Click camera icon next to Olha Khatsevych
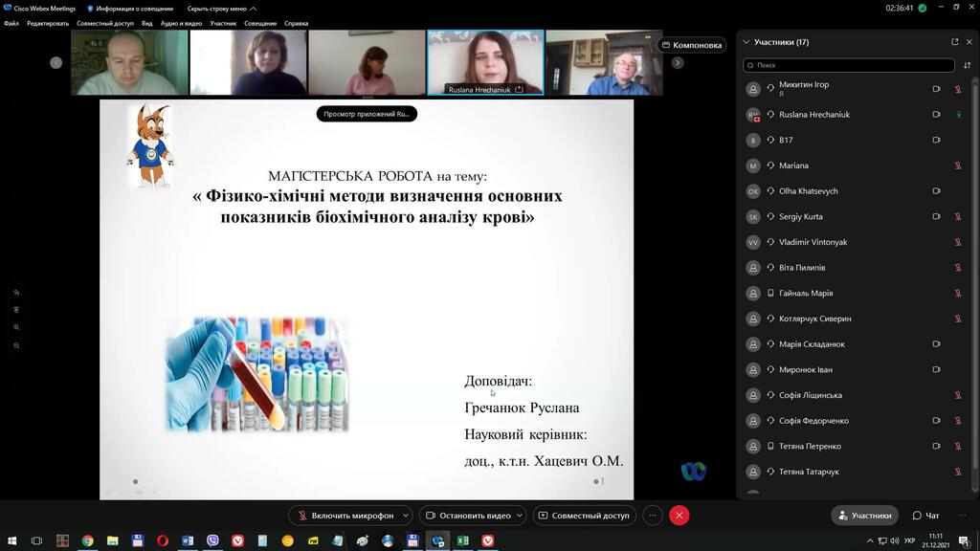The image size is (980, 551). 936,191
